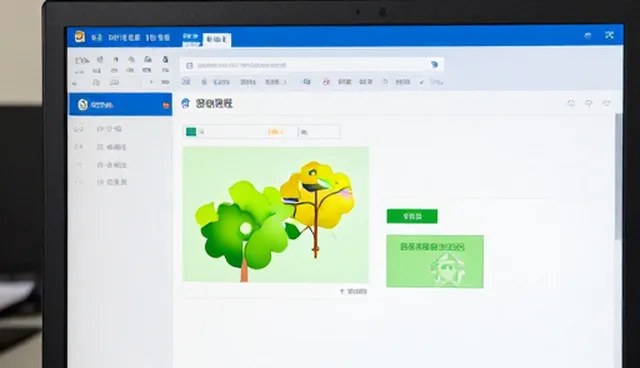The height and width of the screenshot is (368, 640).
Task: Open the light green card with emblem
Action: 435,261
